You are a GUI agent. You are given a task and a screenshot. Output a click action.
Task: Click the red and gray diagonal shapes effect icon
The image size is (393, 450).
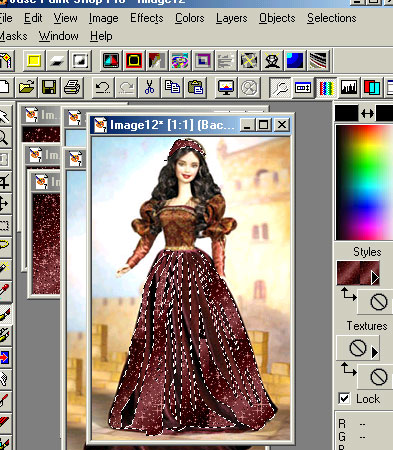coord(157,61)
